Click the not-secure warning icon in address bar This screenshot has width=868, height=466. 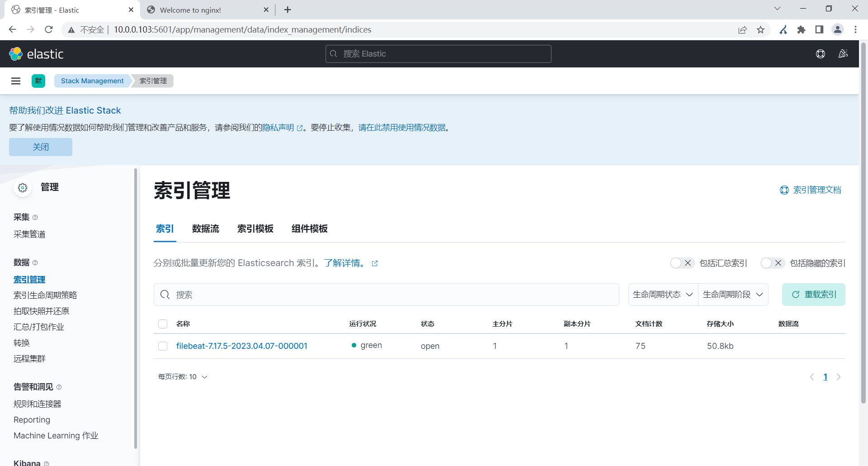point(71,30)
